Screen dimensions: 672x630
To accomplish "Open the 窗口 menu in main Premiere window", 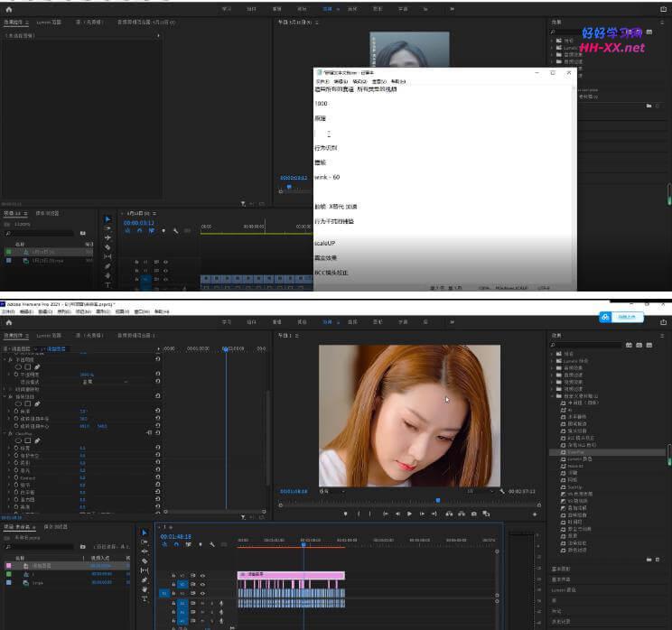I will pos(142,311).
